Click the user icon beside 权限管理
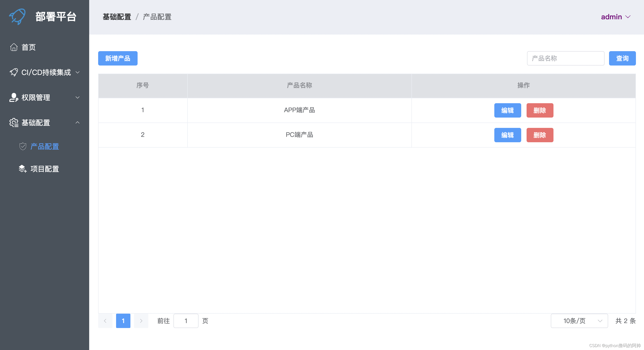The image size is (644, 350). click(x=14, y=97)
